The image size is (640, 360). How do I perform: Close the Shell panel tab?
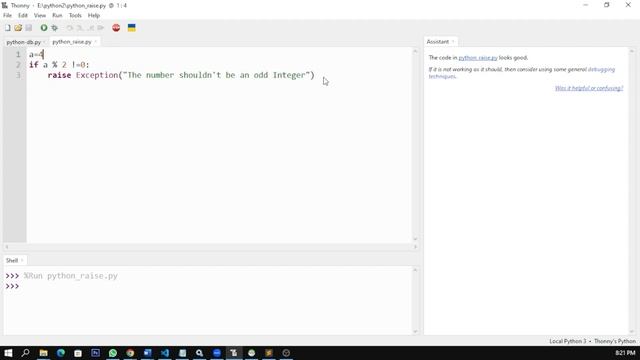coord(22,260)
